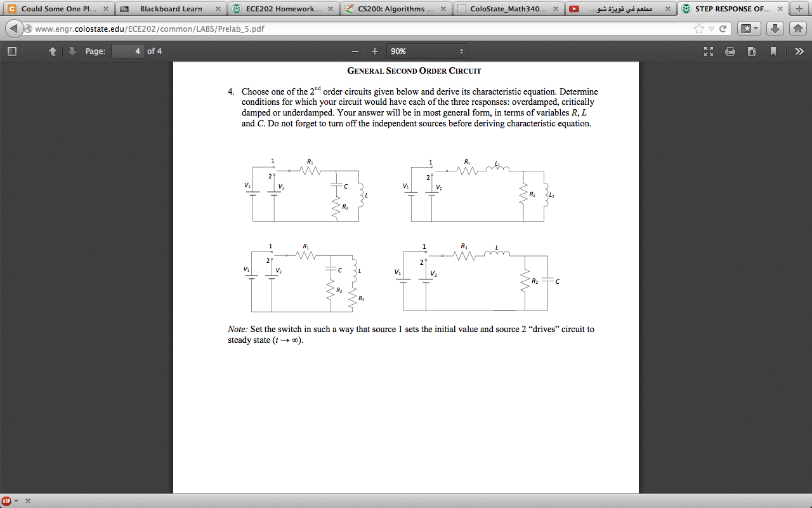Open the Adblock Plus menu icon

pyautogui.click(x=7, y=500)
